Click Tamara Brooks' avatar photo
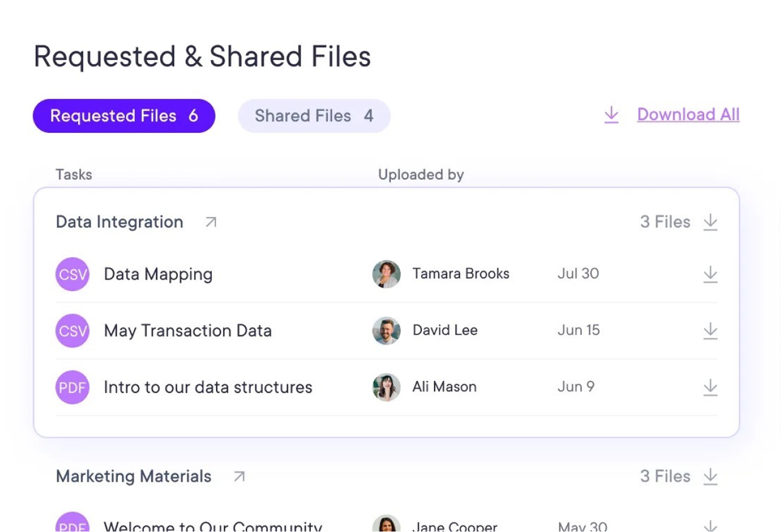 pos(386,274)
